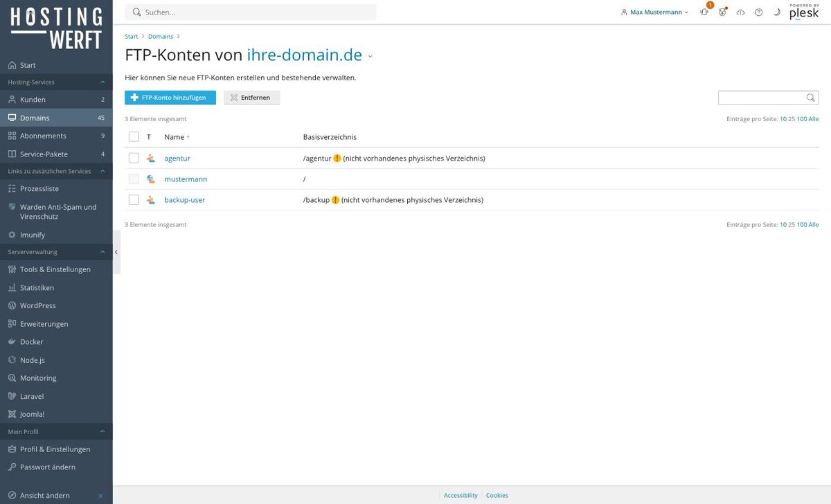The height and width of the screenshot is (504, 831).
Task: Click FTP-Konto hinzufügen button
Action: pyautogui.click(x=170, y=98)
